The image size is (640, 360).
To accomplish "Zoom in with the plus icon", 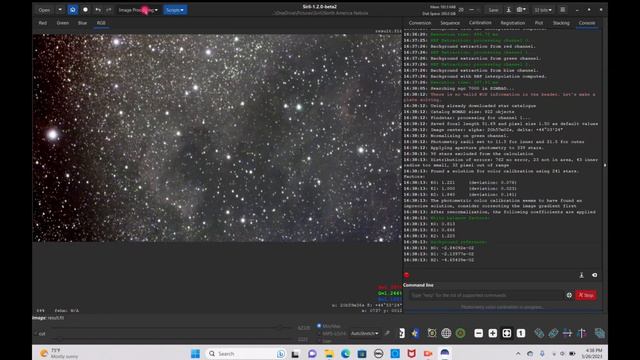I will click(493, 333).
